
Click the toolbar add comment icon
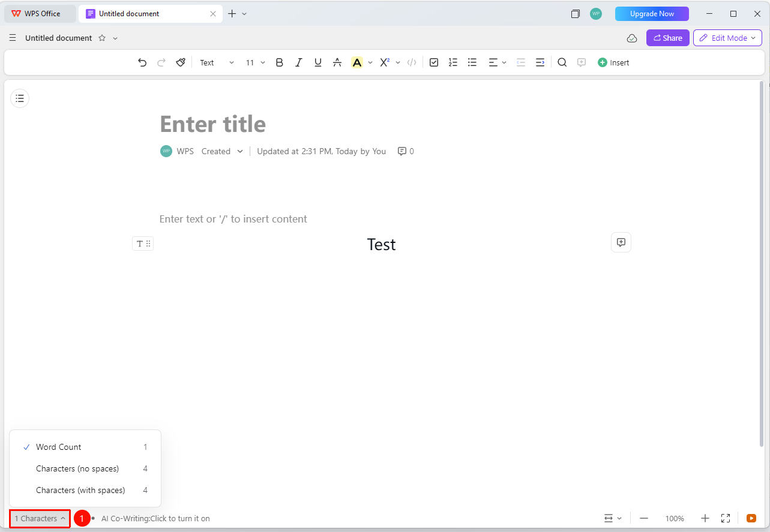pyautogui.click(x=581, y=62)
